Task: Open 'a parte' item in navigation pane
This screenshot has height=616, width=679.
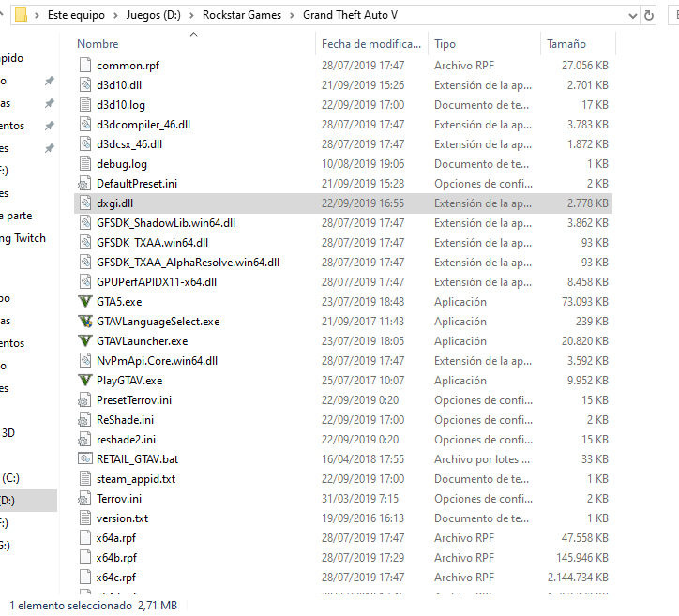Action: [16, 216]
